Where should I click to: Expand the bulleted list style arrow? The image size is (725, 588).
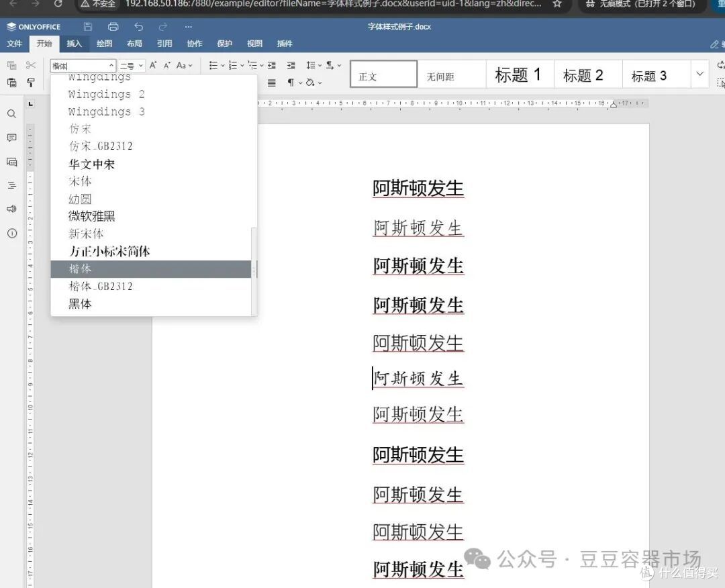[222, 66]
